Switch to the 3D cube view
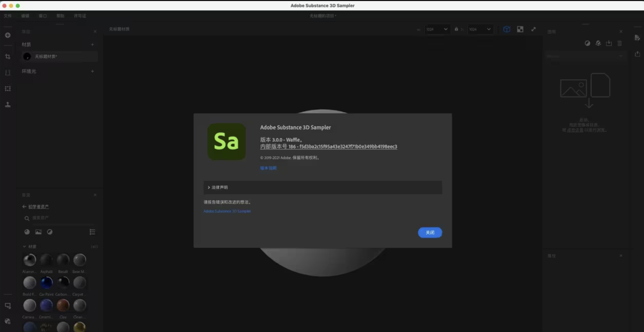 click(506, 29)
